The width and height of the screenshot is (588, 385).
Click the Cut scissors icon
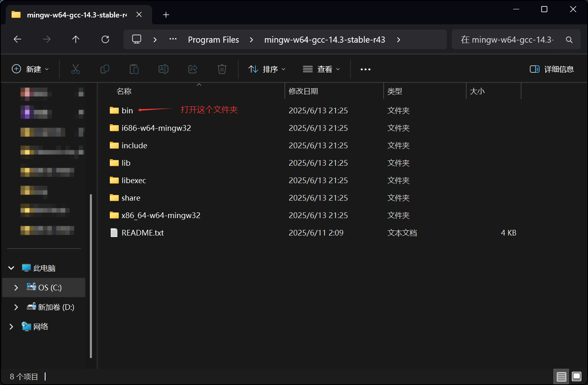[x=76, y=69]
